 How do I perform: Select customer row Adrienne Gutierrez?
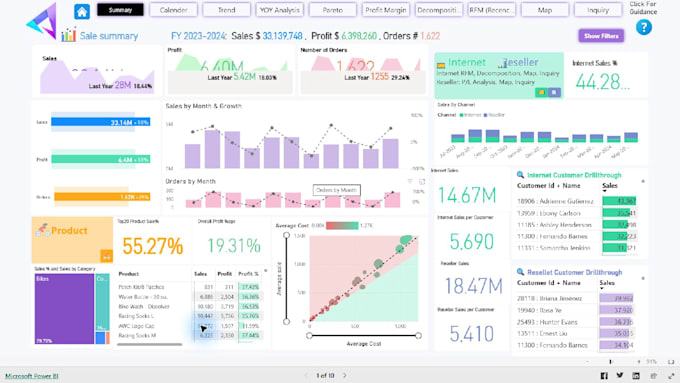coord(576,201)
